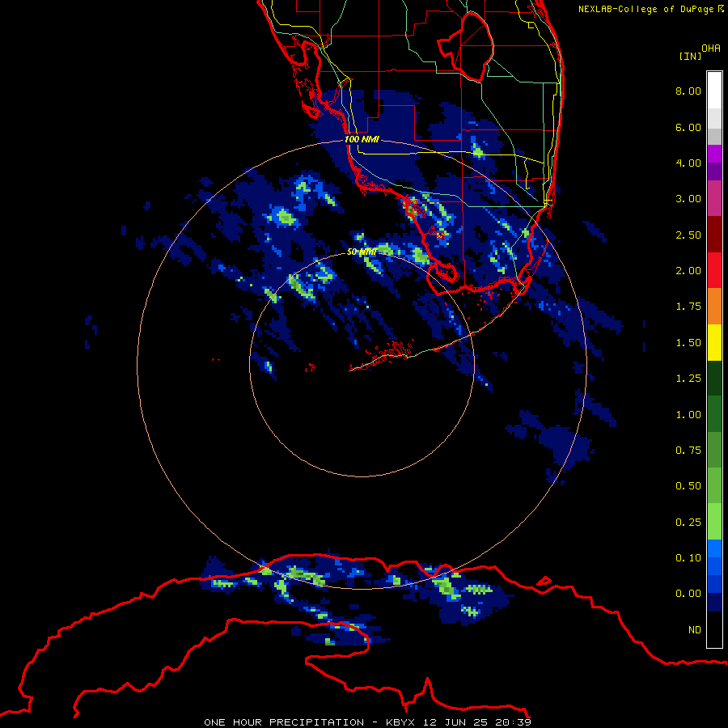Click the 0.25 legend value

click(x=688, y=523)
